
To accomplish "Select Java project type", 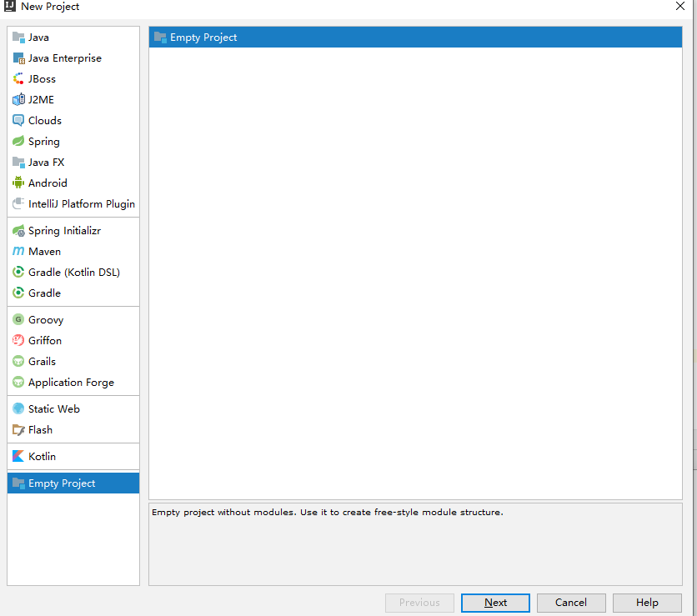I will pos(73,38).
